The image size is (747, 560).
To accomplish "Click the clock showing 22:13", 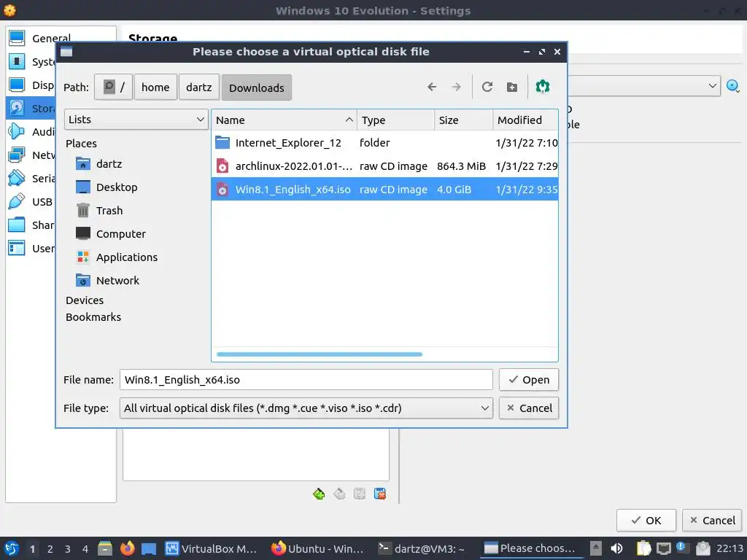I will click(729, 548).
